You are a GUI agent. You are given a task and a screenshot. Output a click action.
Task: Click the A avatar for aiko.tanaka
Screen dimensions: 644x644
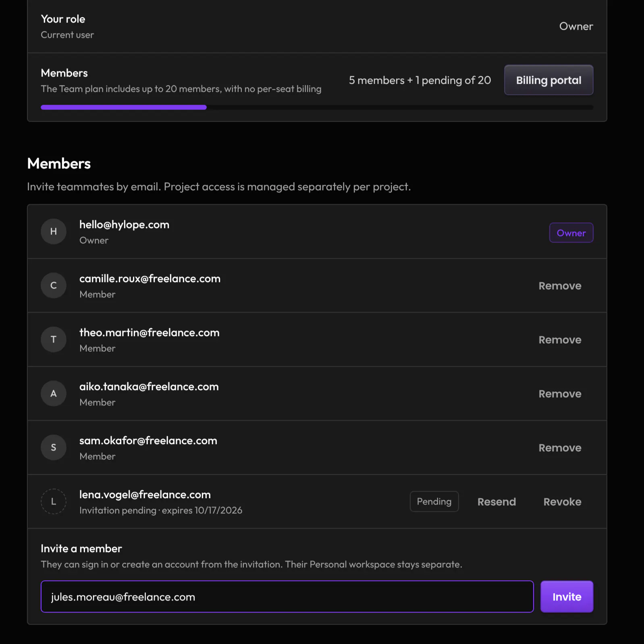click(54, 393)
